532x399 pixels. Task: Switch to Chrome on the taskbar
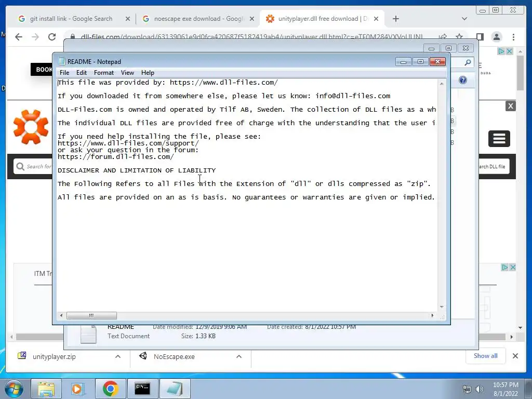click(x=110, y=389)
